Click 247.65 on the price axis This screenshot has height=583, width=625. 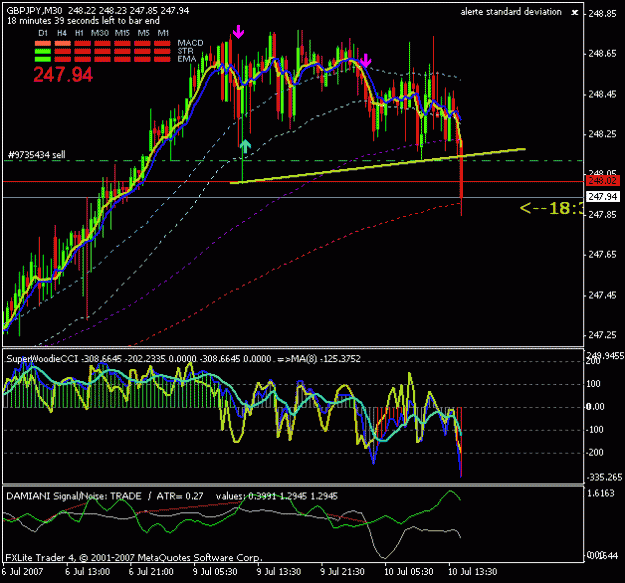click(602, 254)
